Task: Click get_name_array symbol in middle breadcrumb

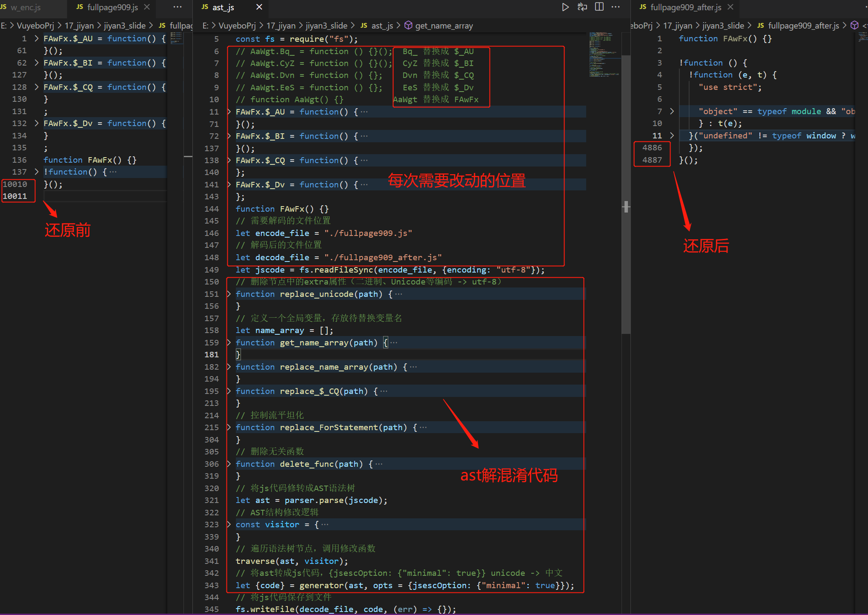Action: [x=444, y=26]
